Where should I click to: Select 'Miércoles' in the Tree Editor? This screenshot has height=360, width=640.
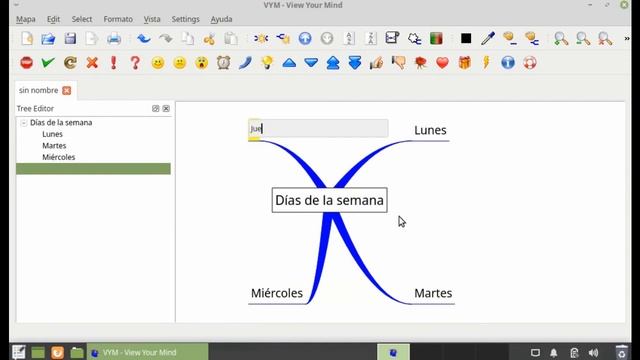coord(58,157)
